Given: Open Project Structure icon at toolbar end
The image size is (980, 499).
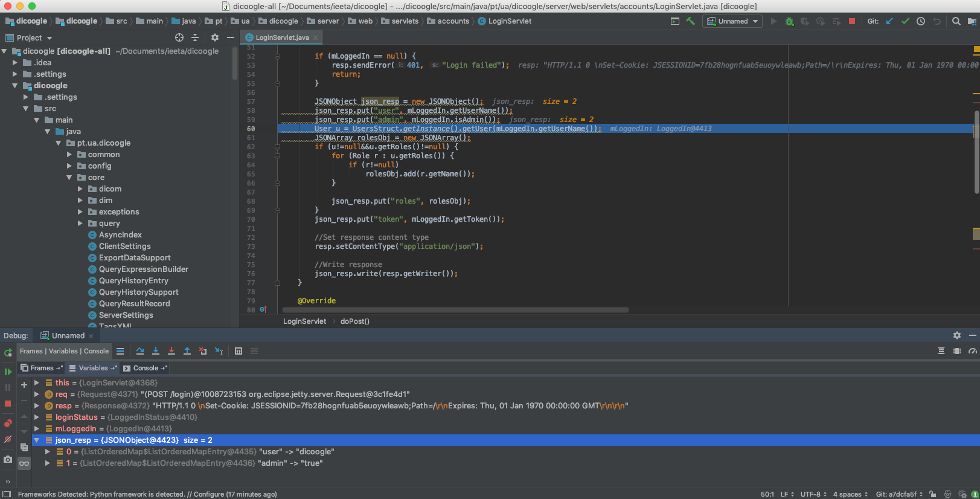Looking at the screenshot, I should coord(972,21).
